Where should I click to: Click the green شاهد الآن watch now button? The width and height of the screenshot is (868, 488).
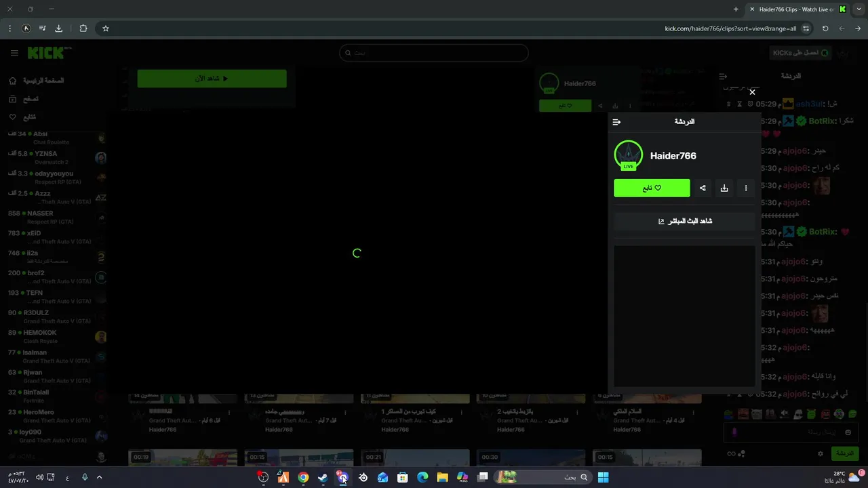pyautogui.click(x=212, y=79)
